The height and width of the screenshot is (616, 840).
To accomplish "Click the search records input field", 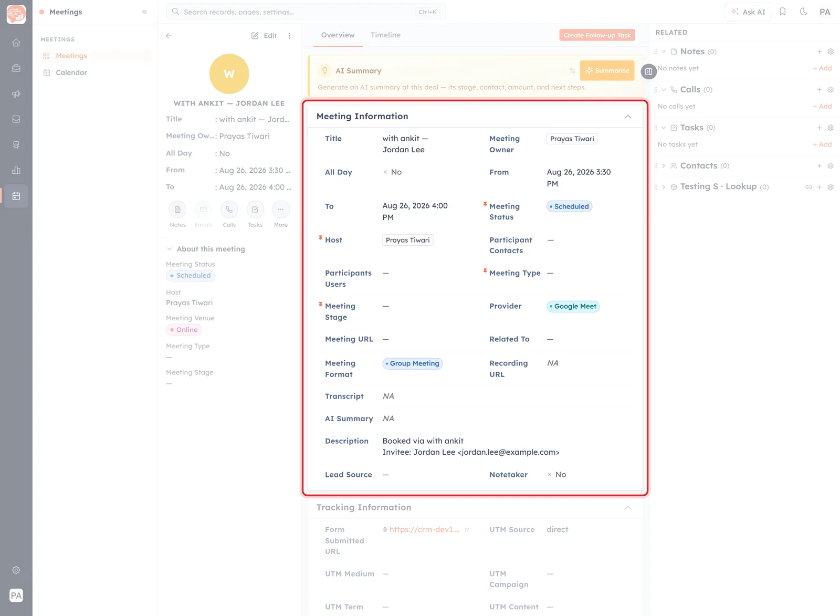I will (306, 12).
